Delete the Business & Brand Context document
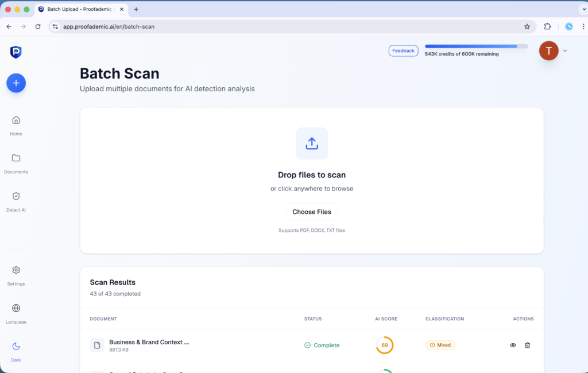This screenshot has height=373, width=588. click(x=527, y=345)
